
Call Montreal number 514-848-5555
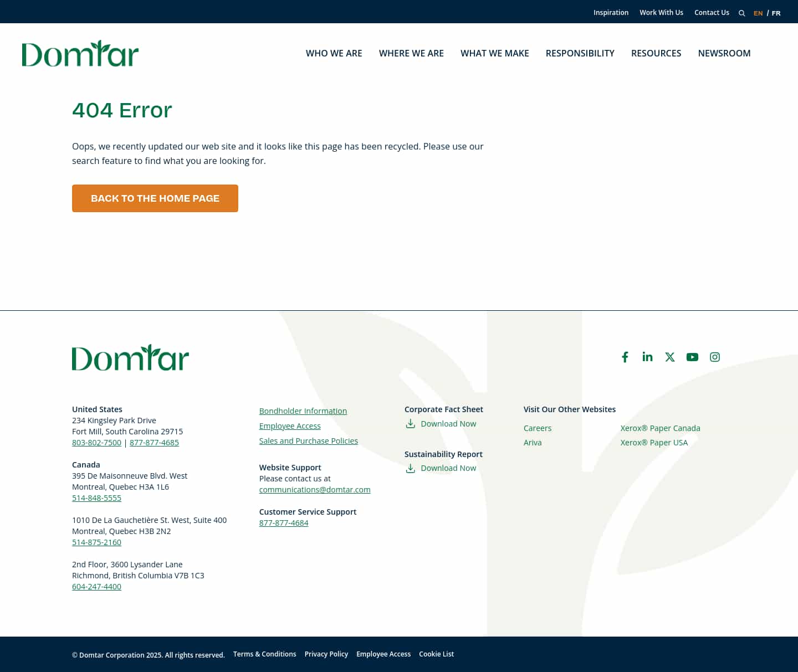96,498
